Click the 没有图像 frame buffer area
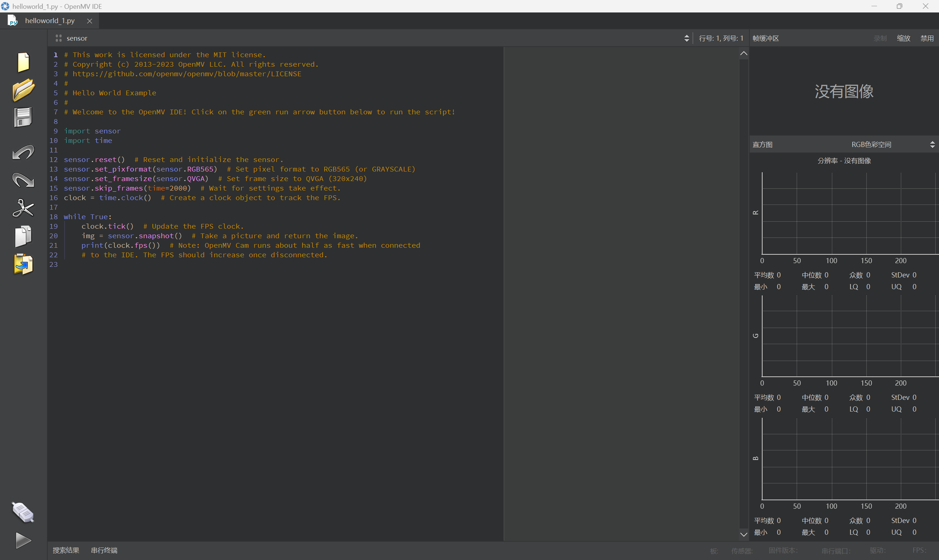Viewport: 939px width, 560px height. [844, 91]
